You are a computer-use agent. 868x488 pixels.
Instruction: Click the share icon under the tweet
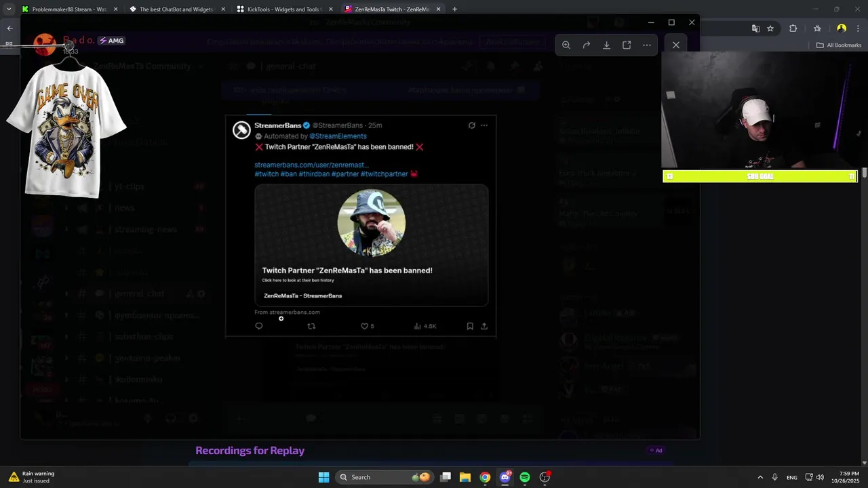pyautogui.click(x=484, y=326)
